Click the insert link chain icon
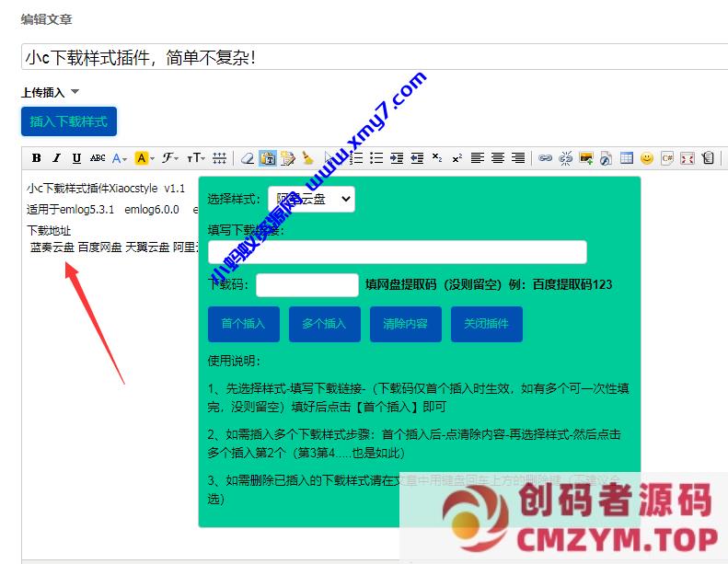Viewport: 728px width, 564px height. [x=546, y=158]
